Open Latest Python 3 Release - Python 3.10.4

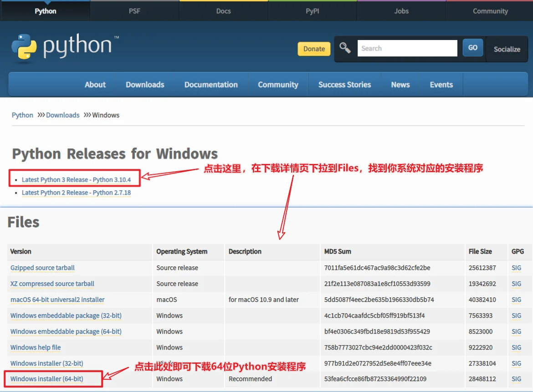tap(76, 180)
